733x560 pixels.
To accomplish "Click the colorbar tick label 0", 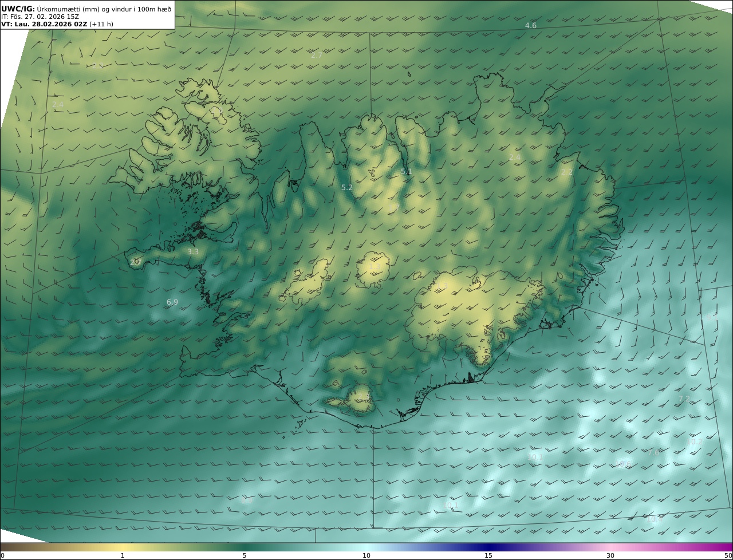I will click(x=2, y=555).
